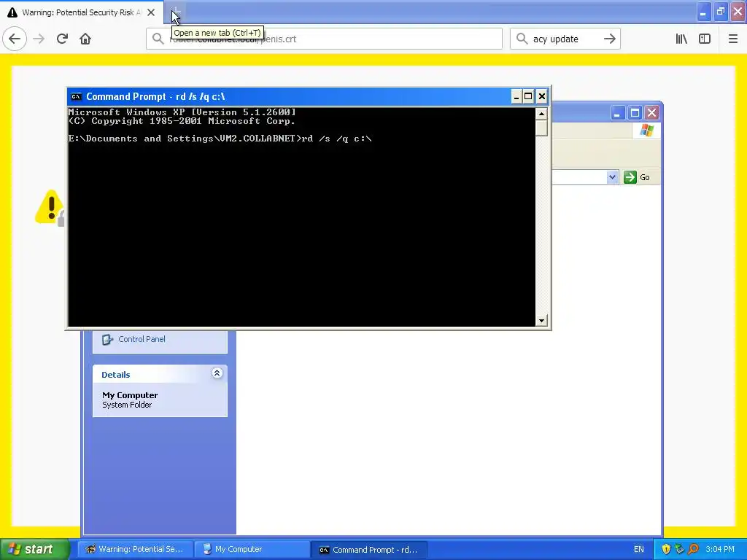
Task: Click the Control Panel icon in sidebar
Action: (x=108, y=340)
